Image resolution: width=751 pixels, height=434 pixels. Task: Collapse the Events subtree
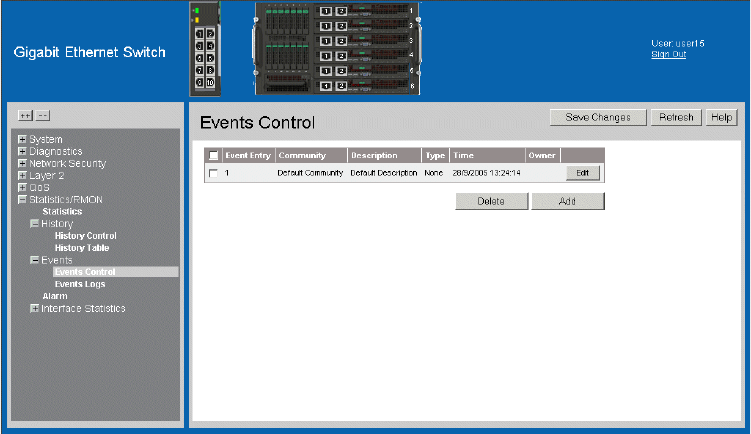point(34,260)
